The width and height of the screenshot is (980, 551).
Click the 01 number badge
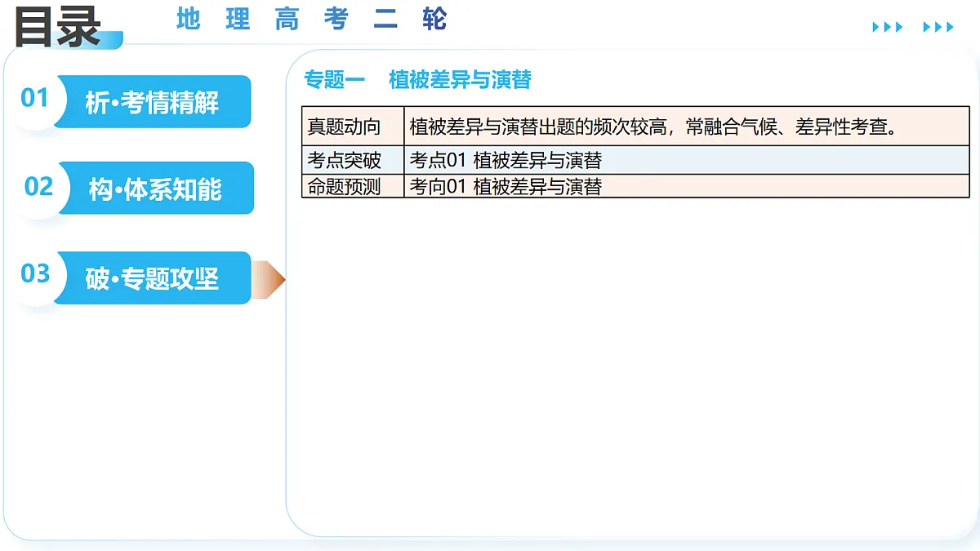35,98
